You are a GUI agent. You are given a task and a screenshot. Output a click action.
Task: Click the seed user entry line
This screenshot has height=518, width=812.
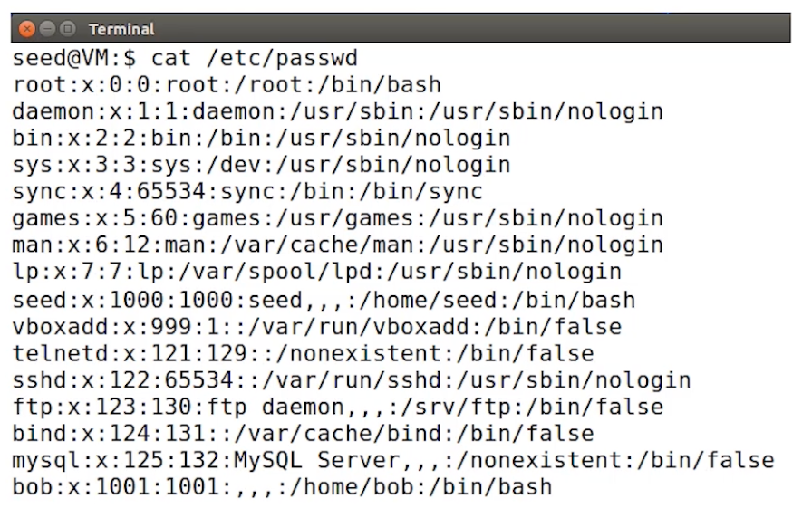pyautogui.click(x=324, y=301)
